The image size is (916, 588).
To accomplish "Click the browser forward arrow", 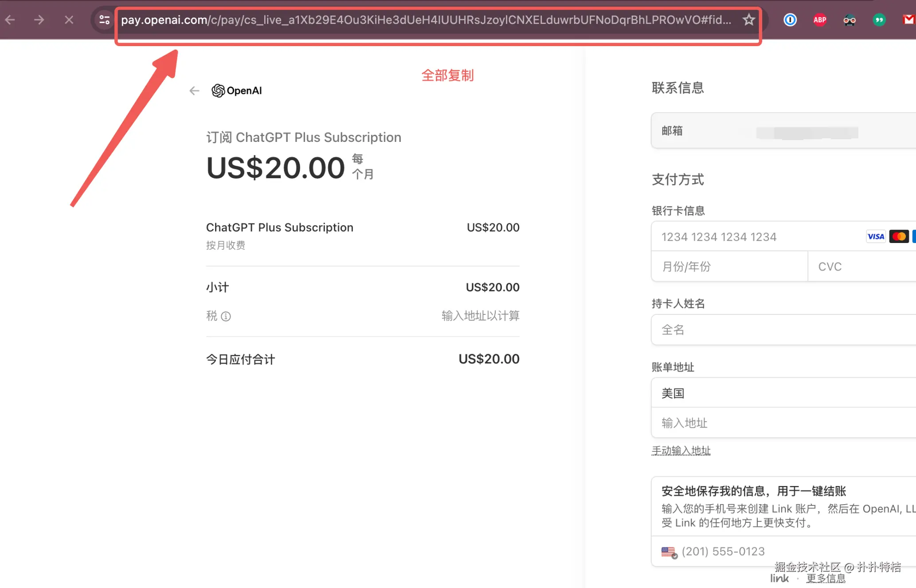I will coord(39,20).
